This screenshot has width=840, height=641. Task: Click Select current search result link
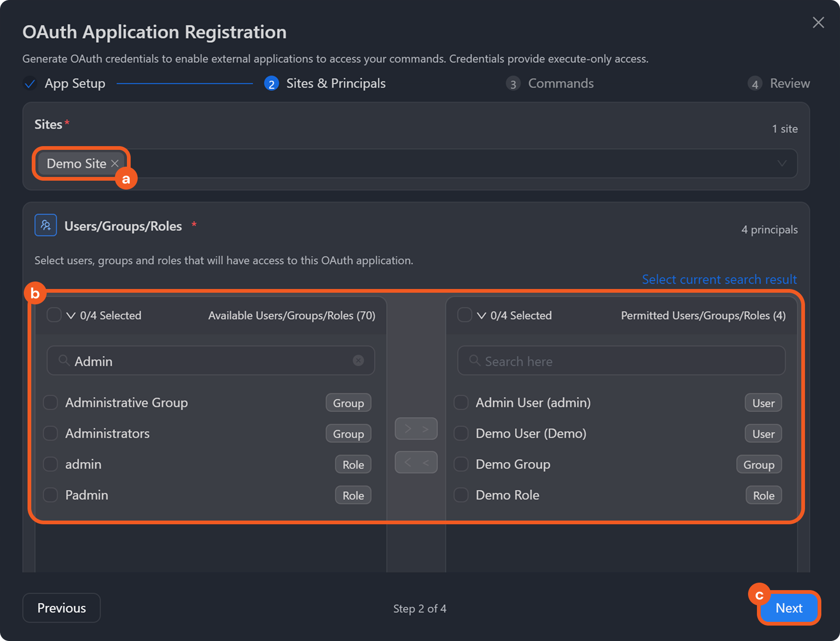[x=719, y=279]
